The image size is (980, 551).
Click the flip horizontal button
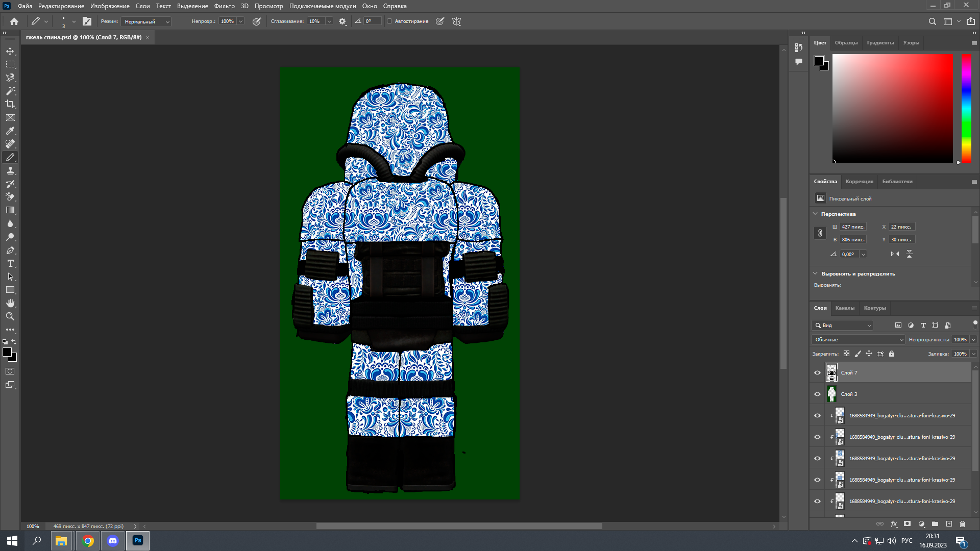895,254
